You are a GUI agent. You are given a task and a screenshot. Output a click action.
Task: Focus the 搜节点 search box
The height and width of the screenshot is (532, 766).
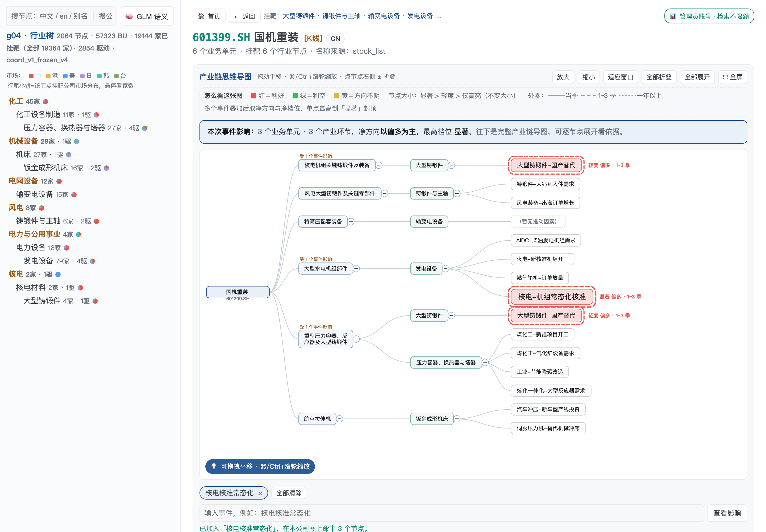point(61,16)
